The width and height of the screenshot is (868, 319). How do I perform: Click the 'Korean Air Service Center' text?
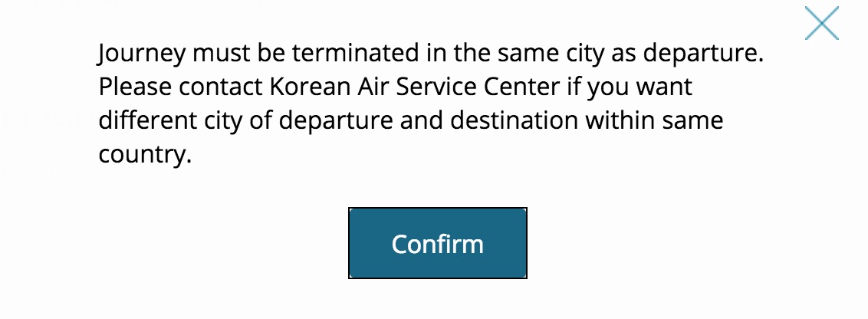click(415, 87)
